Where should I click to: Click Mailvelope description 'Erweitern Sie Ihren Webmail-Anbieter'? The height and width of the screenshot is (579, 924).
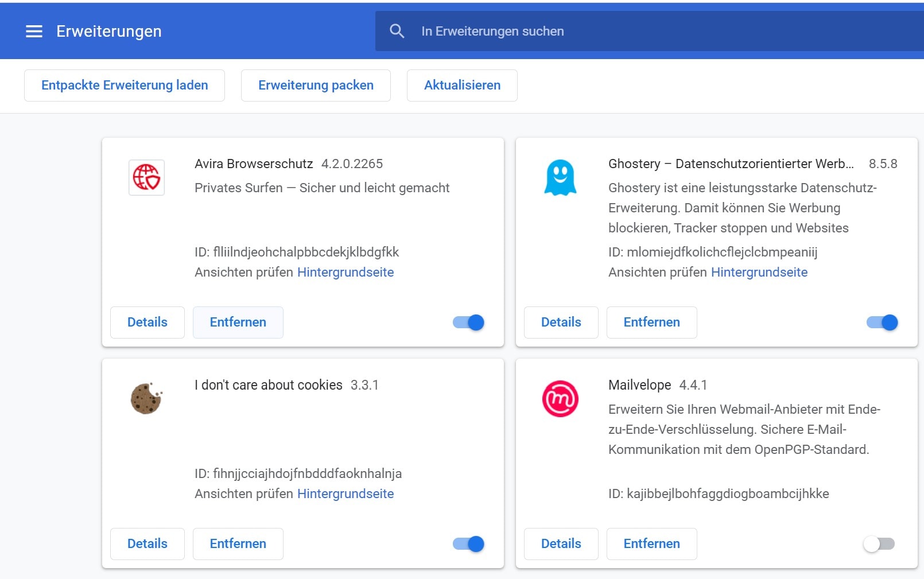coord(744,429)
